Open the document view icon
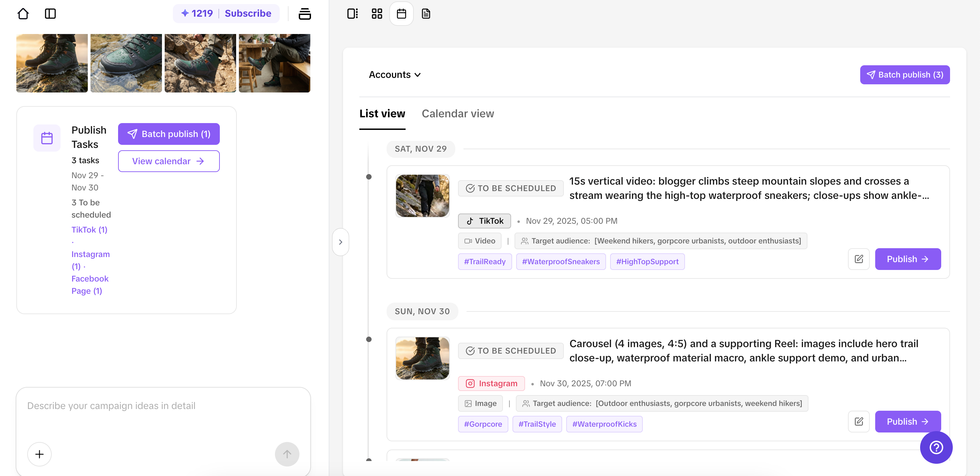The width and height of the screenshot is (980, 476). coord(426,14)
